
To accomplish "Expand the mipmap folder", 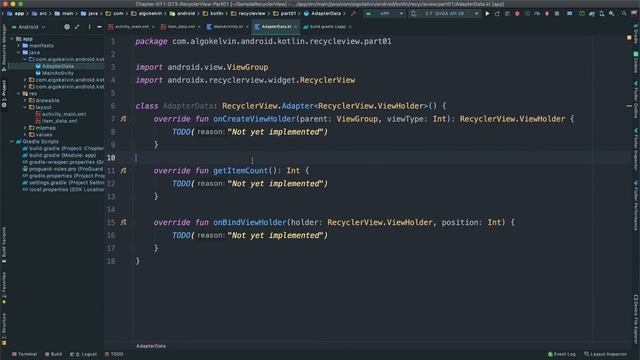I will tap(25, 128).
